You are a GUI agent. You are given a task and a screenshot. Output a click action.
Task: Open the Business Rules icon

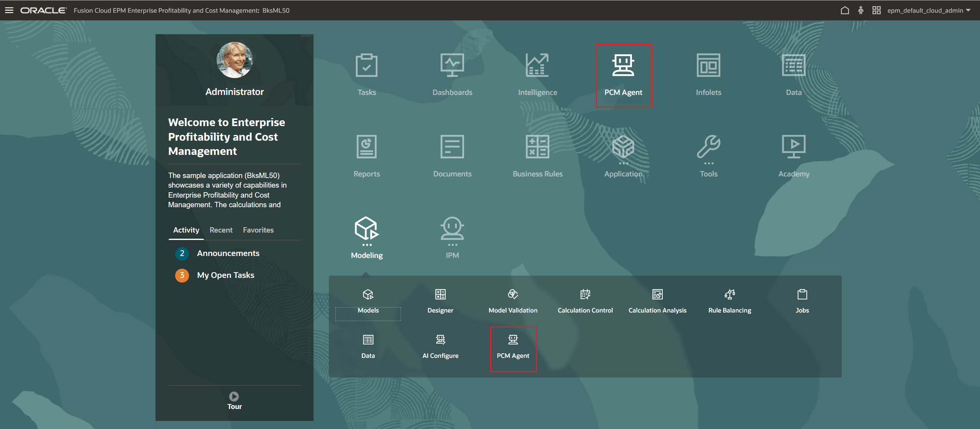click(537, 155)
